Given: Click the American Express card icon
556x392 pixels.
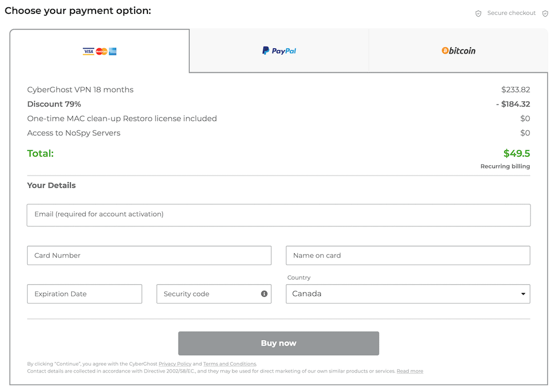Looking at the screenshot, I should tap(112, 51).
